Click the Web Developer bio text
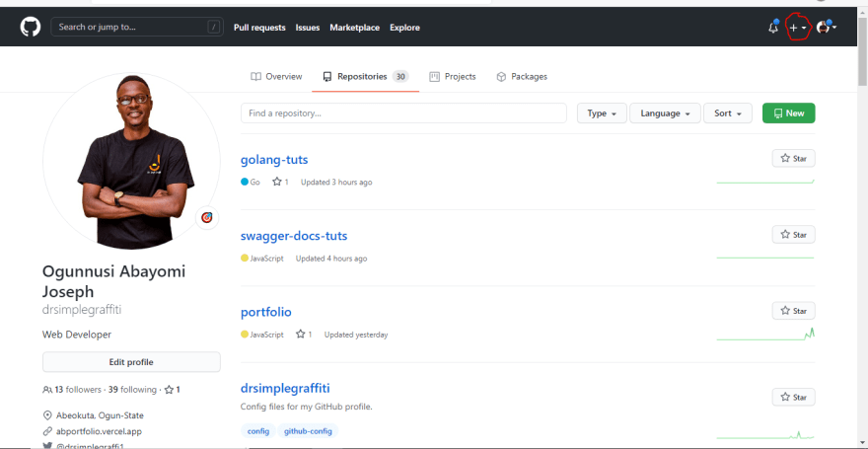This screenshot has width=868, height=449. [x=77, y=335]
